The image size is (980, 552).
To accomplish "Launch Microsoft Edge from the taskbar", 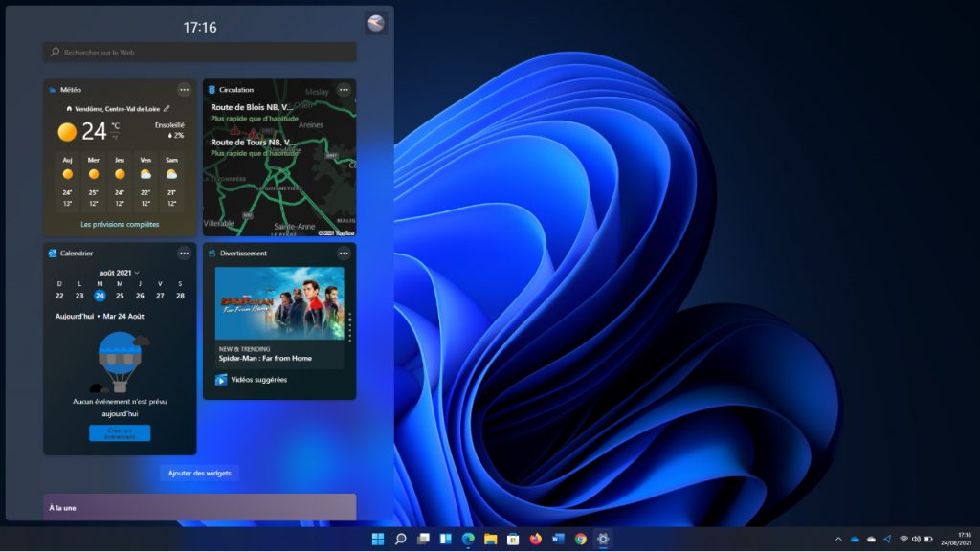I will click(468, 539).
